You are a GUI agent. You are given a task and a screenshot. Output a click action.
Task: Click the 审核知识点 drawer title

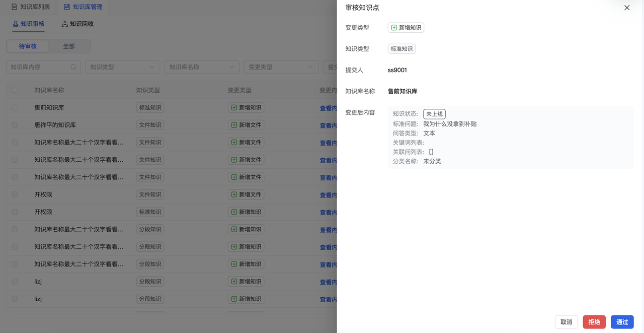pyautogui.click(x=362, y=8)
